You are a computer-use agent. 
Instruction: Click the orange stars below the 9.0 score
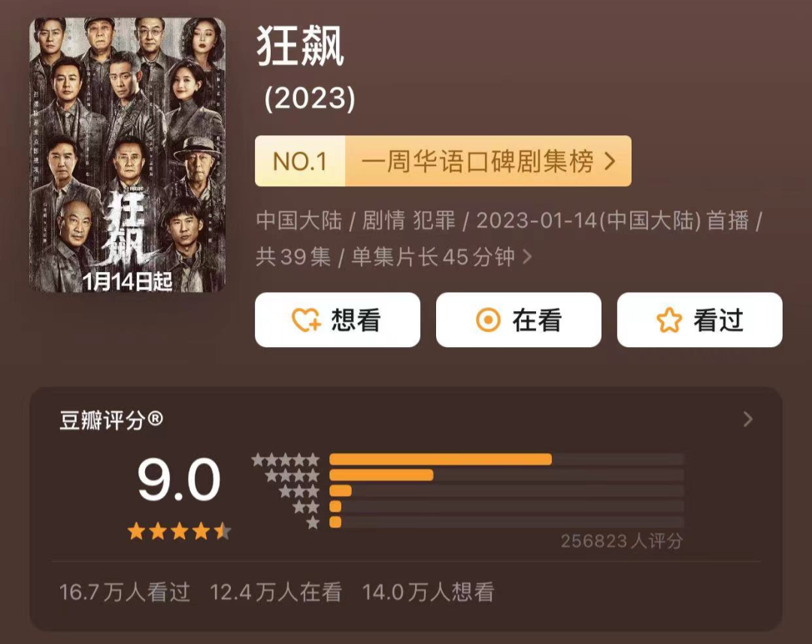(179, 532)
